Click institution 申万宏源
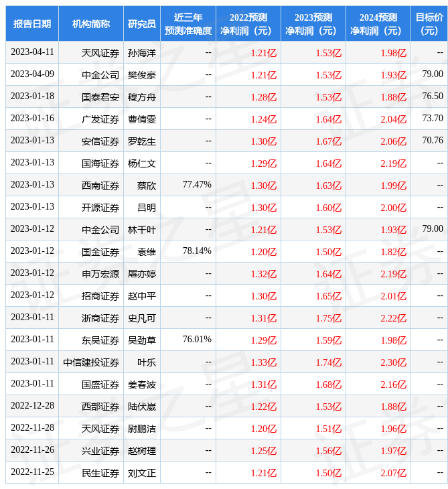Viewport: 448px width, 489px height. 100,274
